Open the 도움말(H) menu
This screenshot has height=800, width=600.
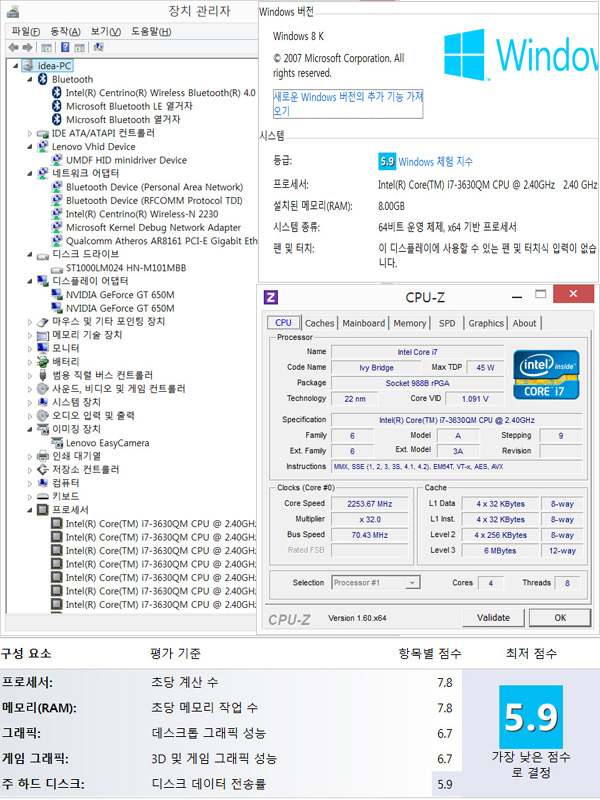(151, 31)
